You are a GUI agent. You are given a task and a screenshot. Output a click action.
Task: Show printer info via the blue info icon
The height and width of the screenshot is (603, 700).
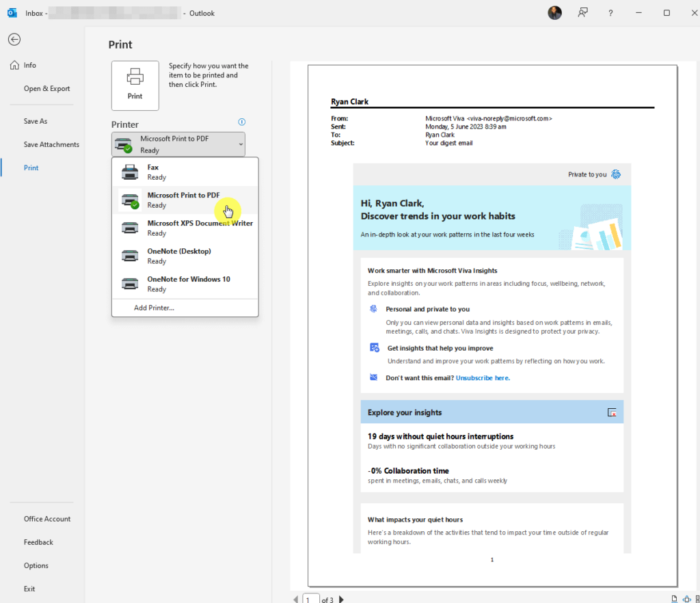coord(241,122)
